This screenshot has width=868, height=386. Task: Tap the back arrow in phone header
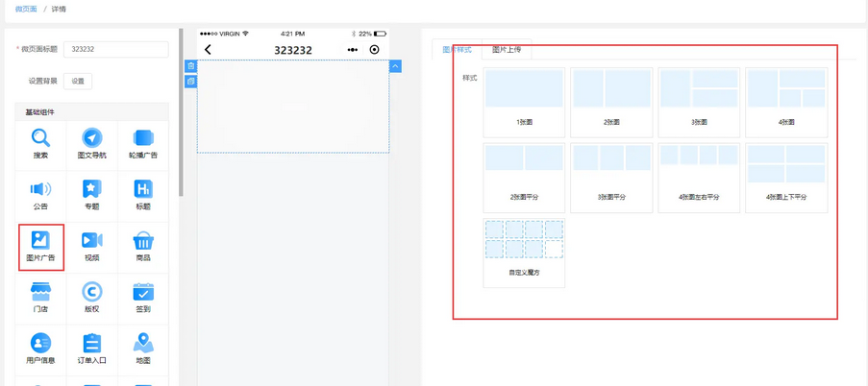click(209, 50)
